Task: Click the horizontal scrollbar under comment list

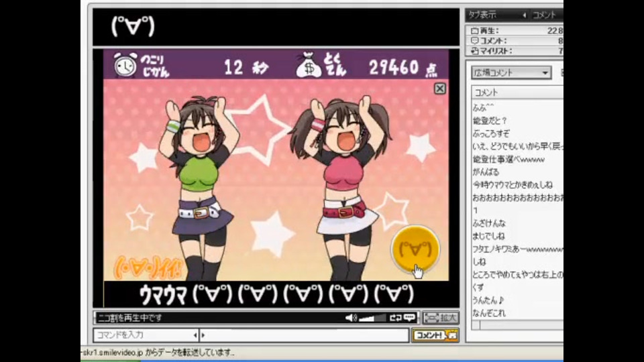Action: (x=517, y=325)
